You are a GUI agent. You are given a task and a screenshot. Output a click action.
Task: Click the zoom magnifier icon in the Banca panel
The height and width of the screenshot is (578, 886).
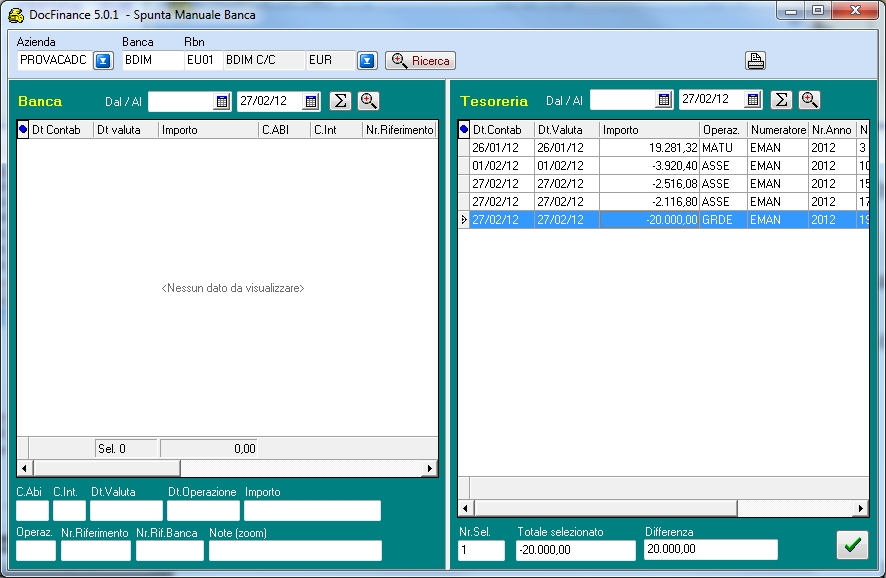click(x=368, y=101)
